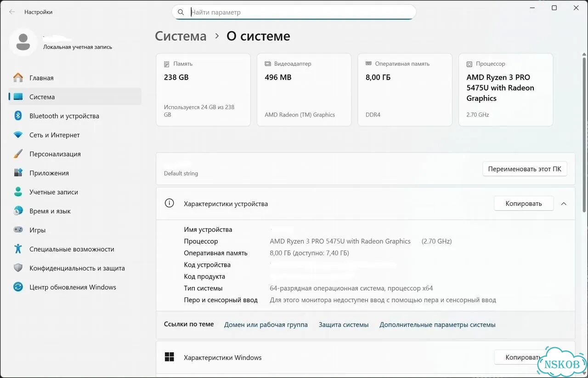Open Центр обновления Windows
Viewport: 588px width, 378px height.
coord(75,287)
